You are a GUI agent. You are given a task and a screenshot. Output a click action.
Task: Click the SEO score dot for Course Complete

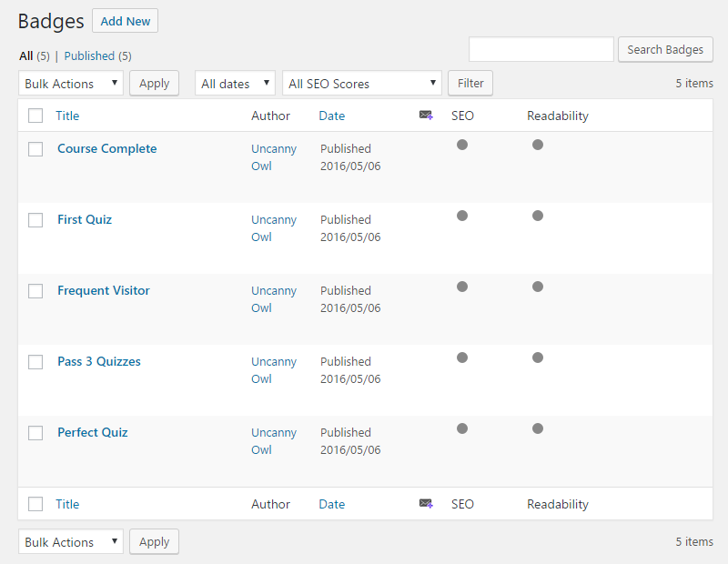462,145
